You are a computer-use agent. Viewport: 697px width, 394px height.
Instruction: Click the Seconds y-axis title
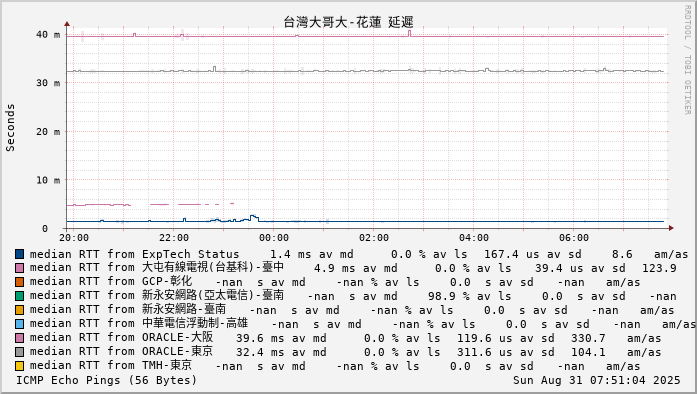[x=10, y=128]
